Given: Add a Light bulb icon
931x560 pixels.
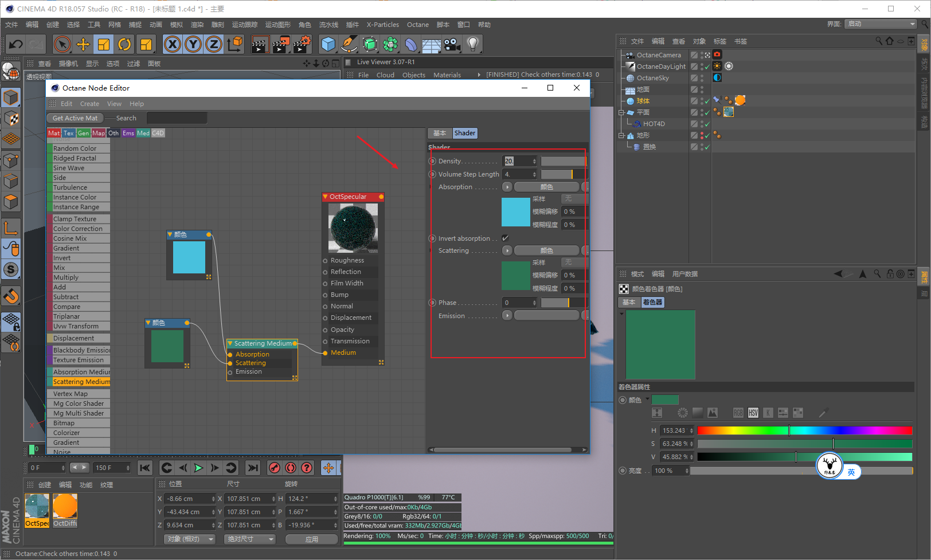Looking at the screenshot, I should point(472,44).
